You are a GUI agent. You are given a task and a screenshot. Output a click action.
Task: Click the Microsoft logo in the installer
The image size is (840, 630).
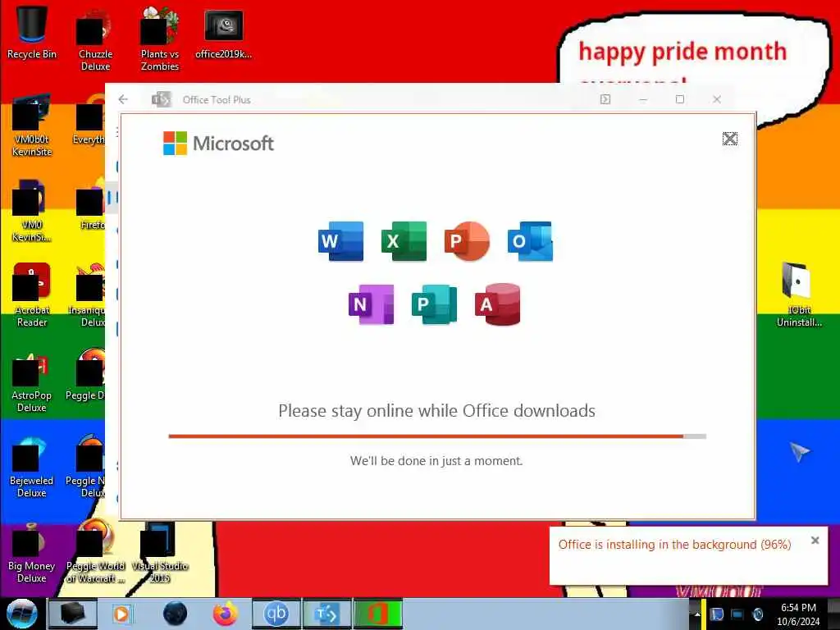[x=218, y=143]
